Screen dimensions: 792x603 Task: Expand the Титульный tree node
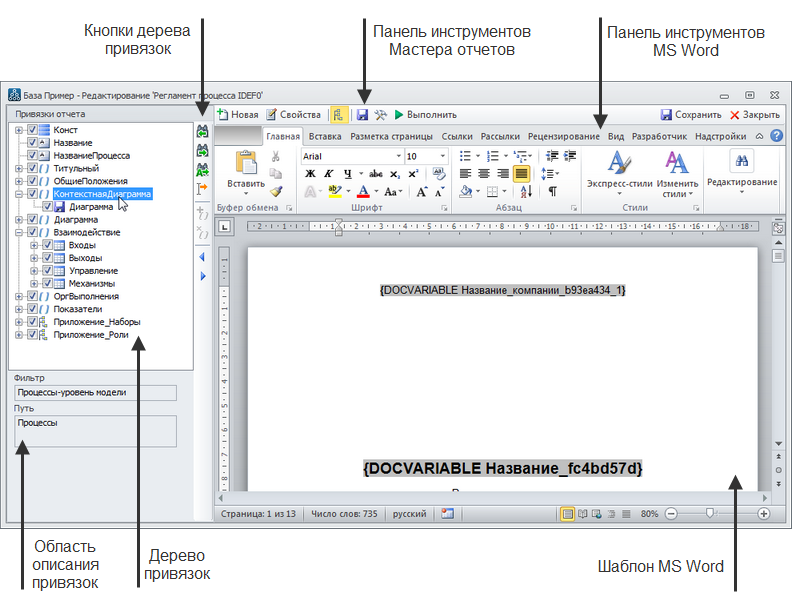coord(19,168)
